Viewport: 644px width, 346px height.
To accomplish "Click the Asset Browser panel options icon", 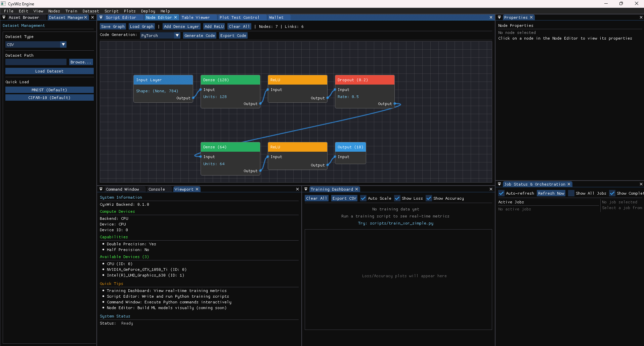I will point(4,17).
